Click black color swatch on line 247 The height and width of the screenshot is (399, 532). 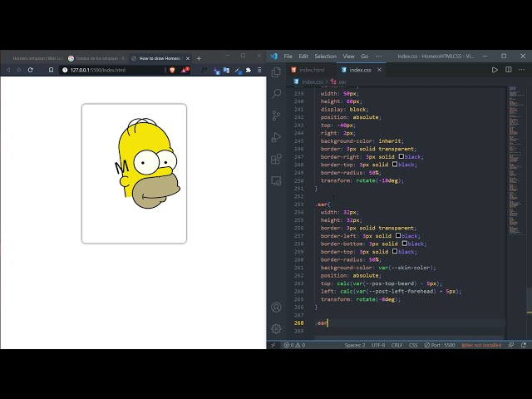[401, 156]
